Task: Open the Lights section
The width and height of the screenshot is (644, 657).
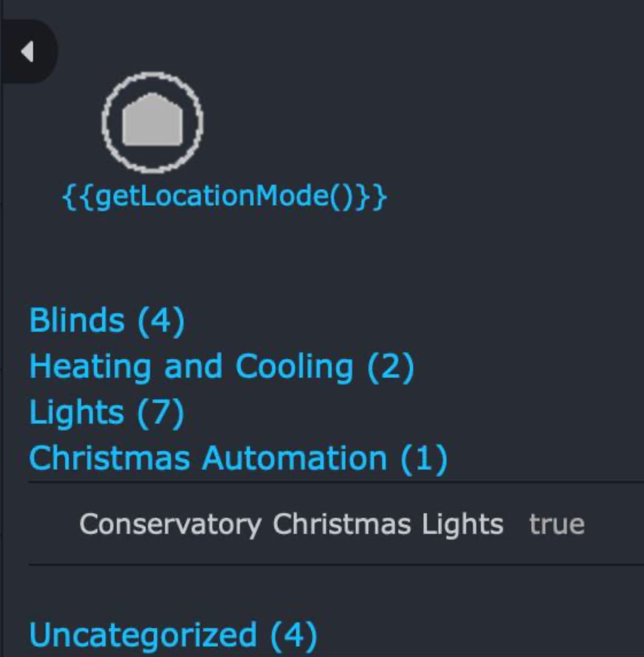Action: pyautogui.click(x=106, y=412)
